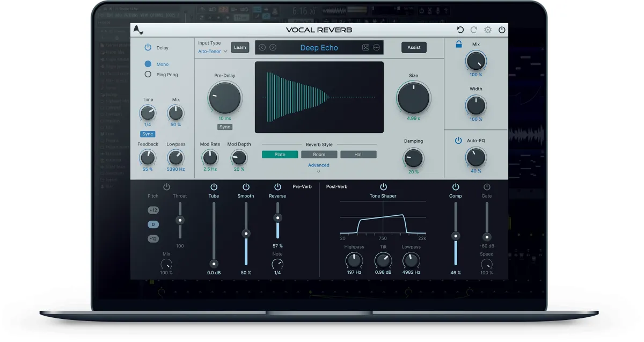The width and height of the screenshot is (644, 342).
Task: Click the Damping knob
Action: 413,158
